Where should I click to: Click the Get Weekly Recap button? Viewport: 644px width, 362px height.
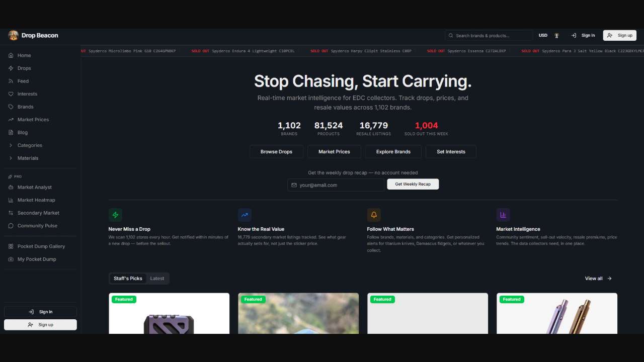pyautogui.click(x=413, y=184)
